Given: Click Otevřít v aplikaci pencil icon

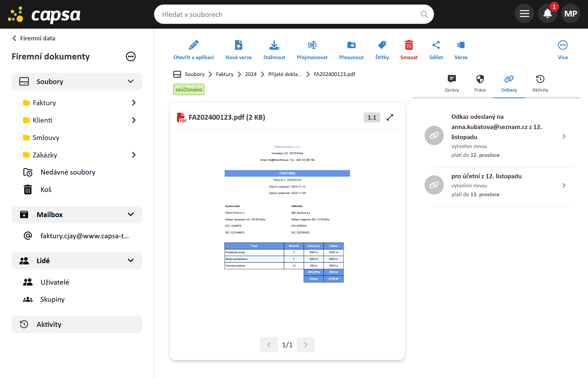Looking at the screenshot, I should (193, 46).
